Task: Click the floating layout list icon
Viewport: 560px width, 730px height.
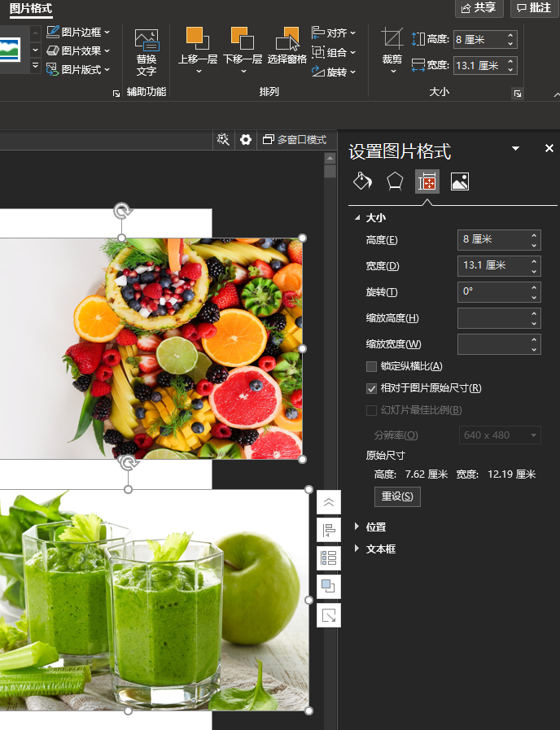Action: point(329,558)
